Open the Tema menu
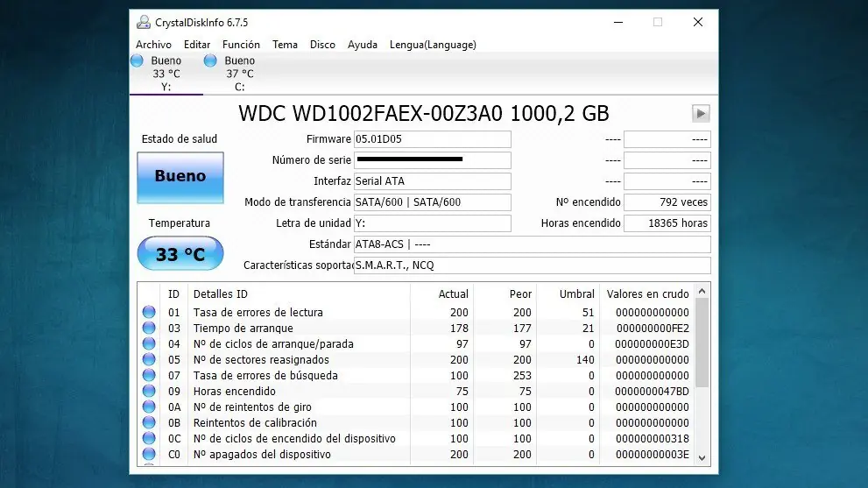 [x=285, y=45]
